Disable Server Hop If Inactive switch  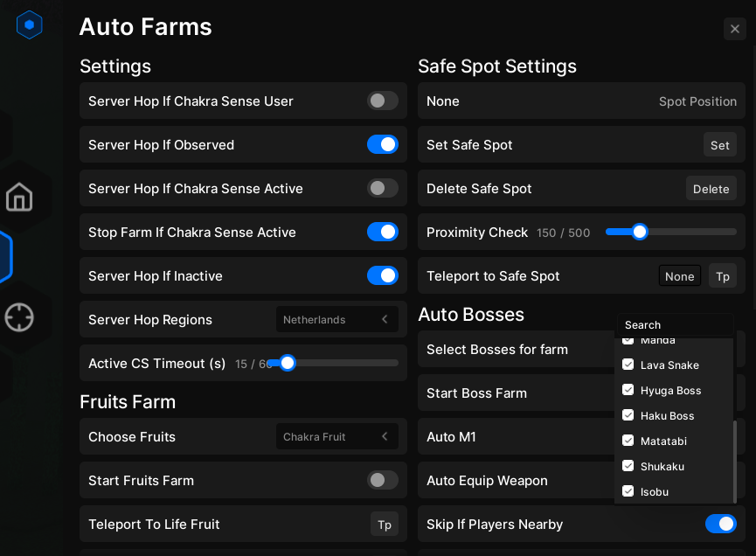click(383, 276)
